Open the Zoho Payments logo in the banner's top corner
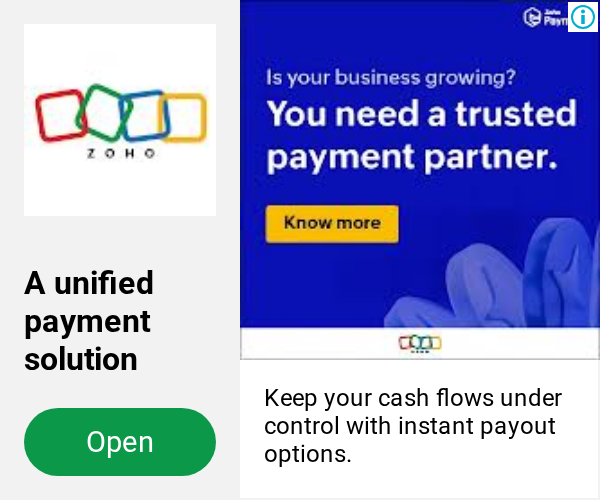Screen dimensions: 600x500 (x=545, y=17)
